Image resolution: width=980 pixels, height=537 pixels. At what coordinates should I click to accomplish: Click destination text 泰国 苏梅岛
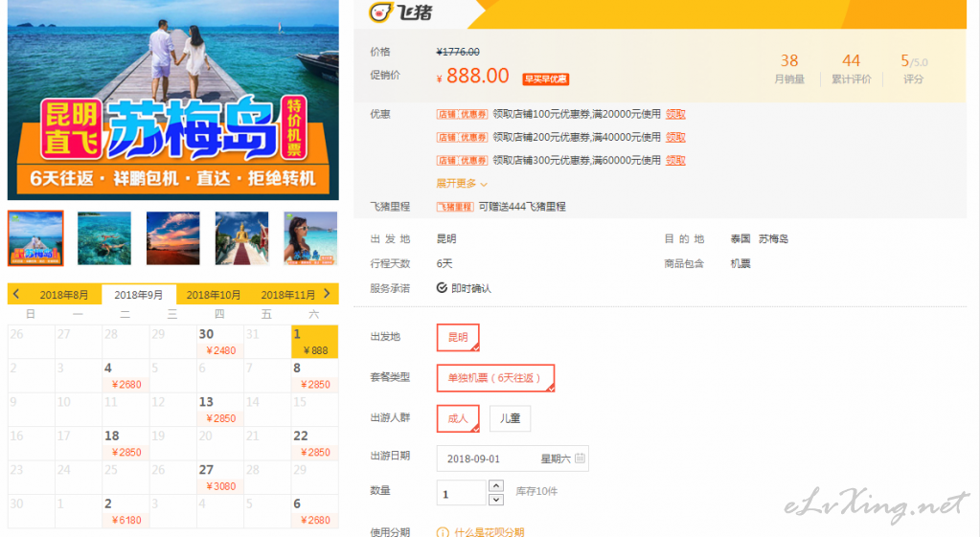(x=760, y=238)
